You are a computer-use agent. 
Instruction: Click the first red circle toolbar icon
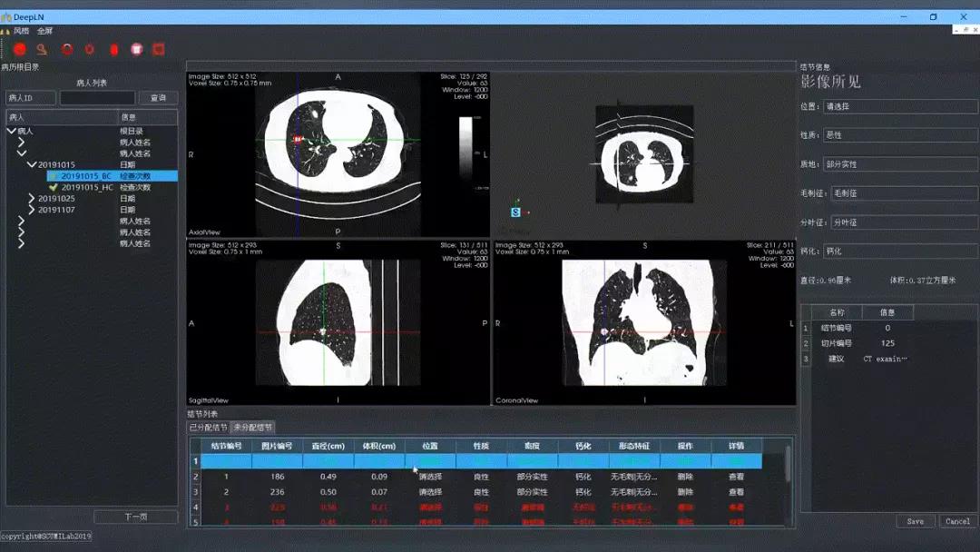[x=19, y=49]
